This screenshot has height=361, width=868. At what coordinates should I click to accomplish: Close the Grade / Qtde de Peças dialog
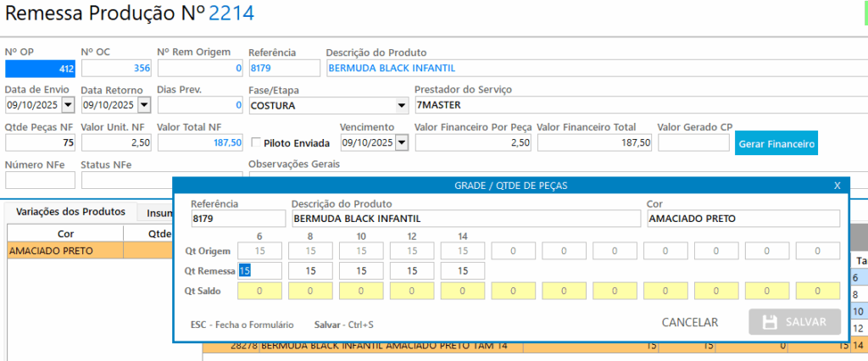(x=837, y=185)
